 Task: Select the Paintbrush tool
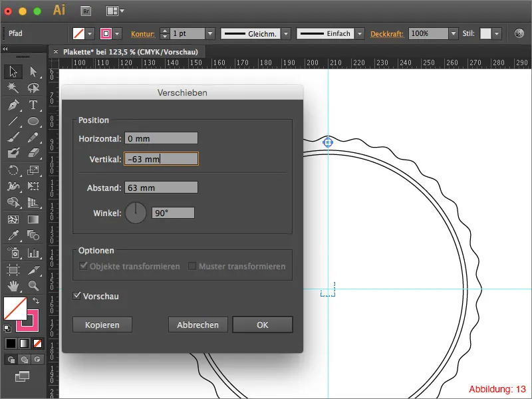pyautogui.click(x=13, y=138)
